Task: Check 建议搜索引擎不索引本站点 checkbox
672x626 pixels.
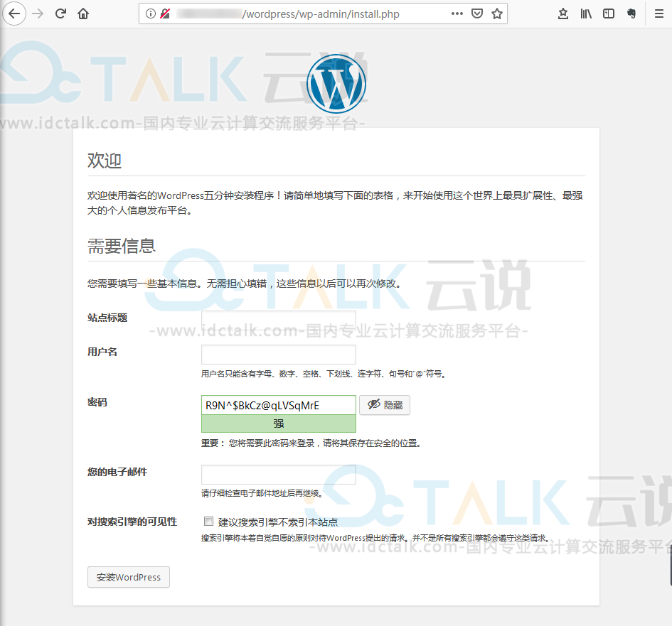Action: point(209,521)
